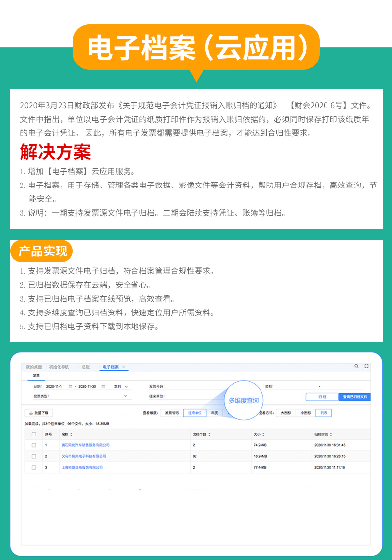Click the 电子档案（云应用） title banner
The height and width of the screenshot is (560, 392).
tap(196, 48)
